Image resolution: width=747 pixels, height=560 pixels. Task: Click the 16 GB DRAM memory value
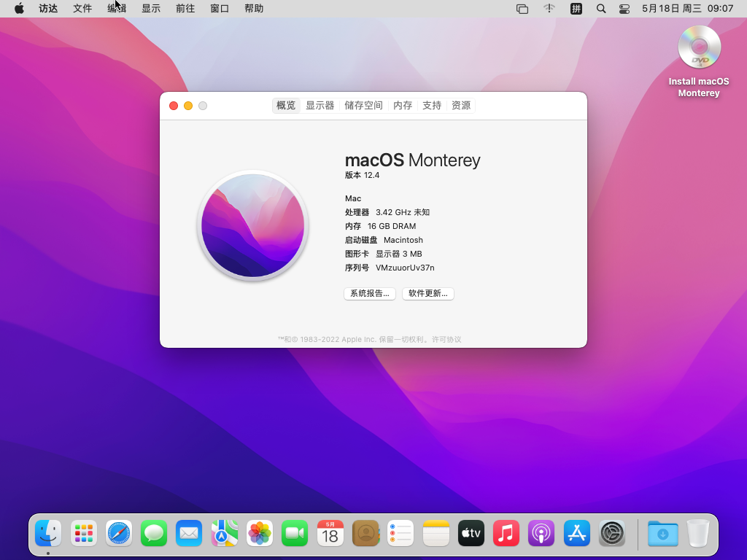click(x=392, y=226)
